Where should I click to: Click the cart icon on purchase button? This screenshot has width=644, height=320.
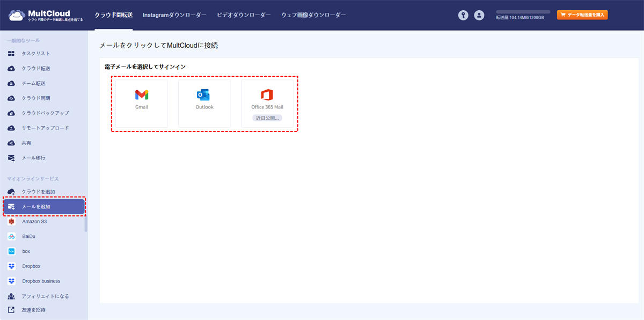[x=563, y=15]
